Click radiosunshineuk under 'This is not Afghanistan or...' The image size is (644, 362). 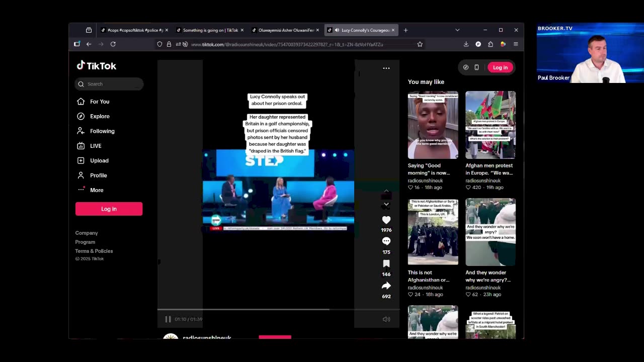tap(425, 288)
